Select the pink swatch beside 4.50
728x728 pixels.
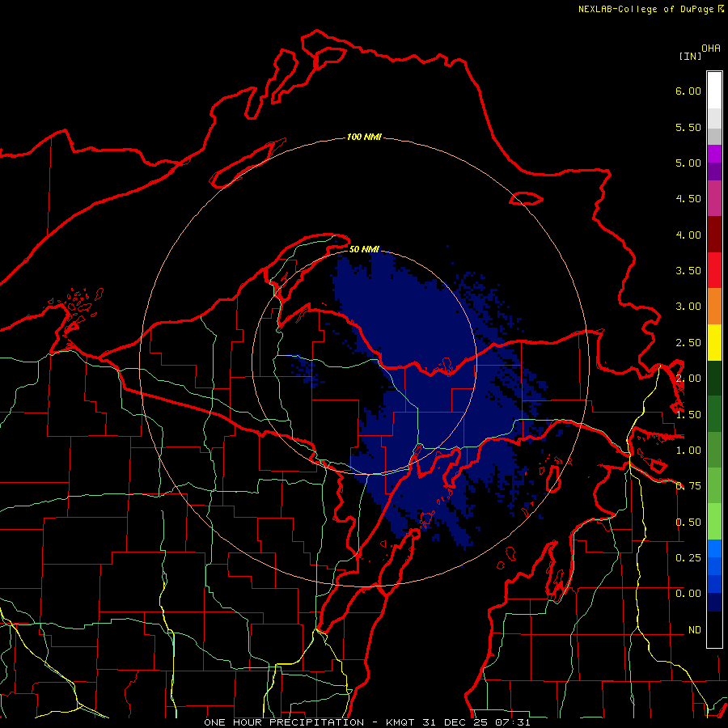(x=714, y=199)
